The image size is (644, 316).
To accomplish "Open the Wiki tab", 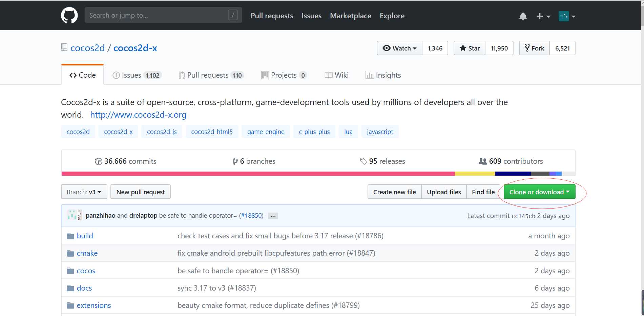I will click(x=336, y=75).
